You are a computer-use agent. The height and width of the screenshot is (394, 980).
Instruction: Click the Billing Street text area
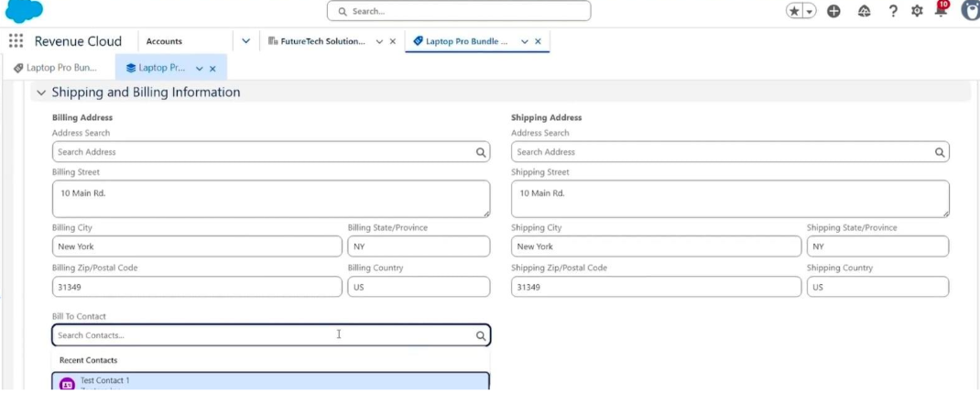click(270, 199)
